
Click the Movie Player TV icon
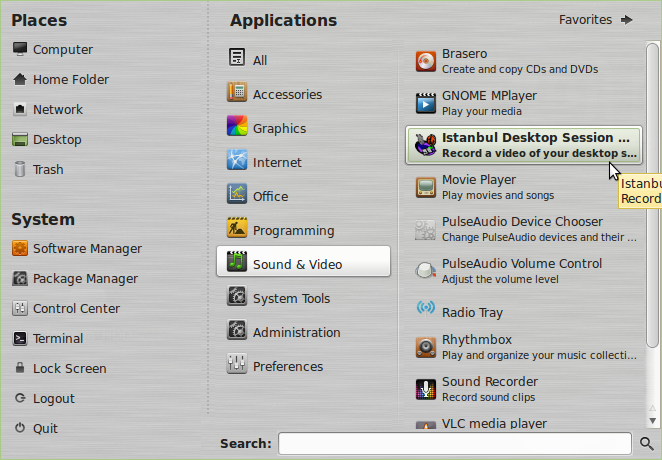(x=426, y=187)
